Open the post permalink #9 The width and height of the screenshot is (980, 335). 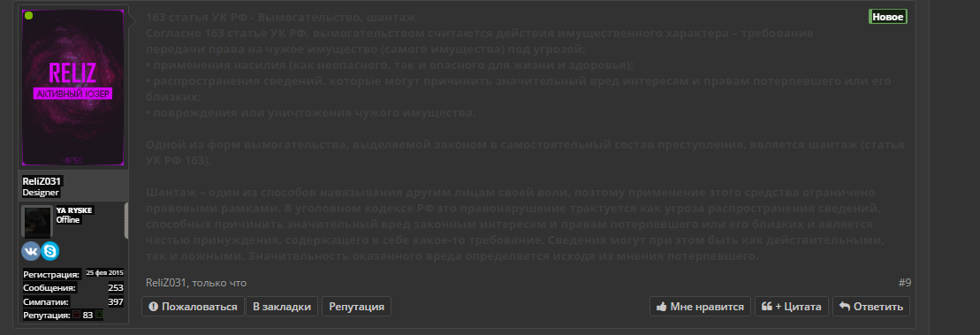(x=904, y=283)
